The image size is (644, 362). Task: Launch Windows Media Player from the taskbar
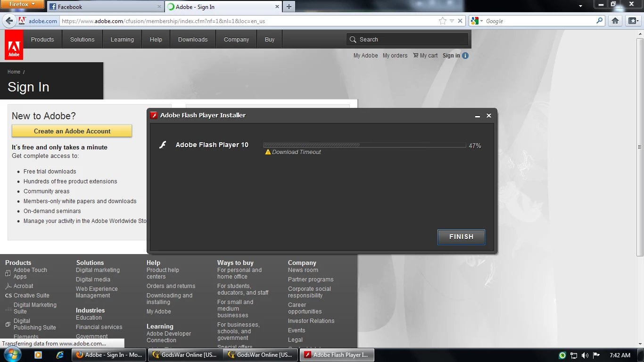(x=38, y=355)
